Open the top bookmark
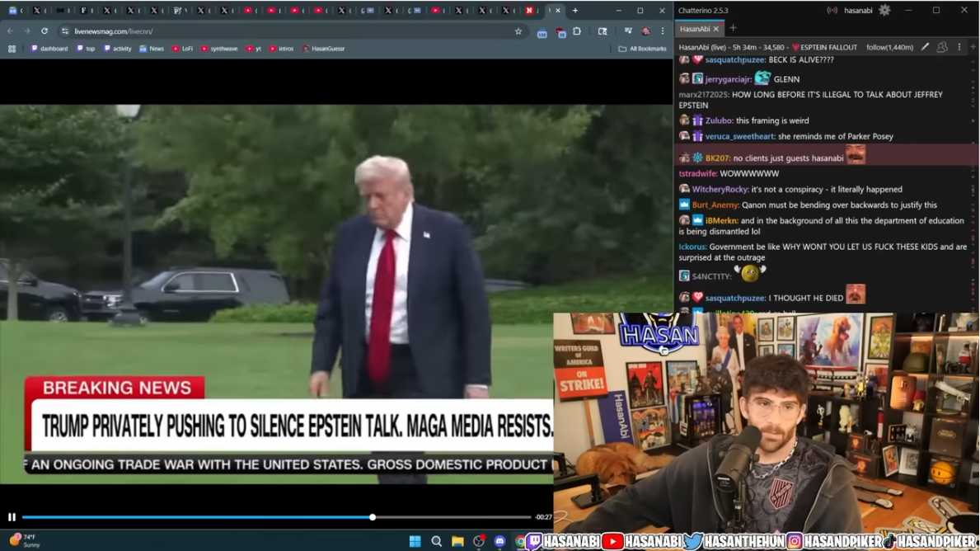This screenshot has height=551, width=980. click(86, 48)
